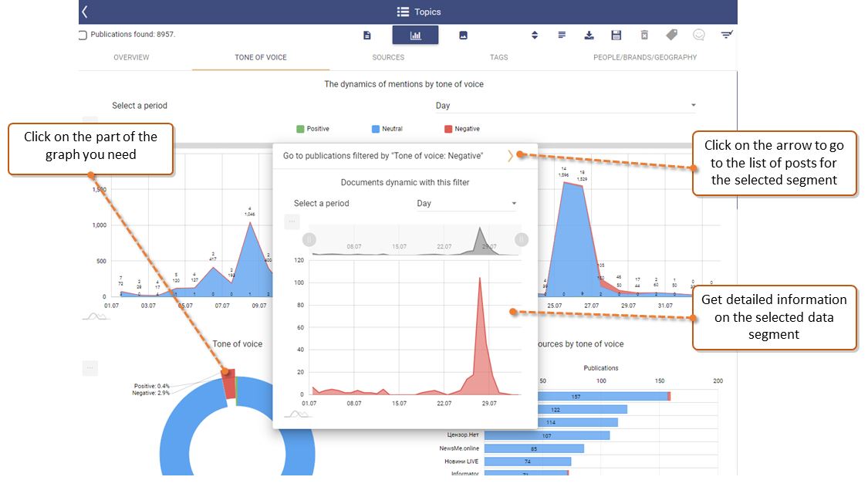
Task: Go to publications filtered by Negative tone
Action: (x=510, y=156)
